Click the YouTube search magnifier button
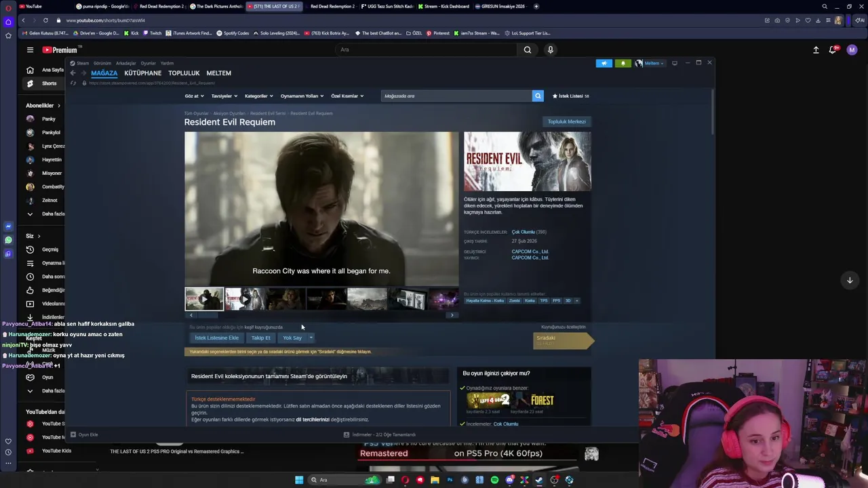This screenshot has width=868, height=488. (528, 49)
